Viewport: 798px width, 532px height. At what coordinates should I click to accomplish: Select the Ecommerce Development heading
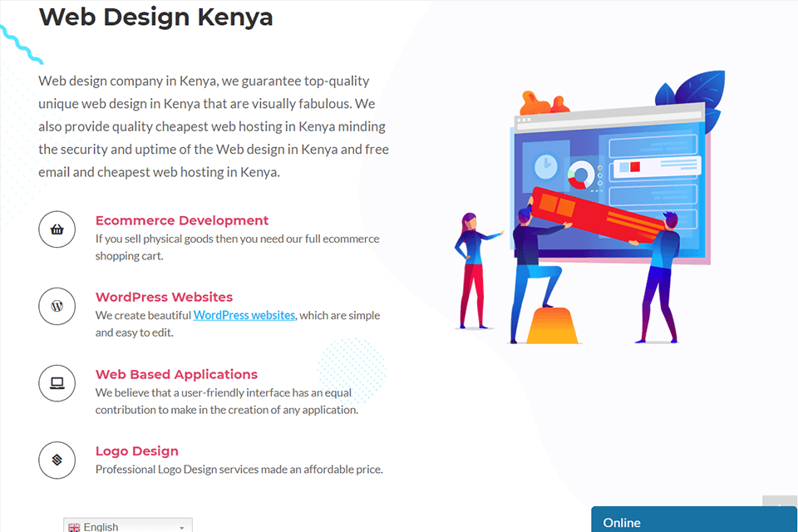pyautogui.click(x=182, y=220)
